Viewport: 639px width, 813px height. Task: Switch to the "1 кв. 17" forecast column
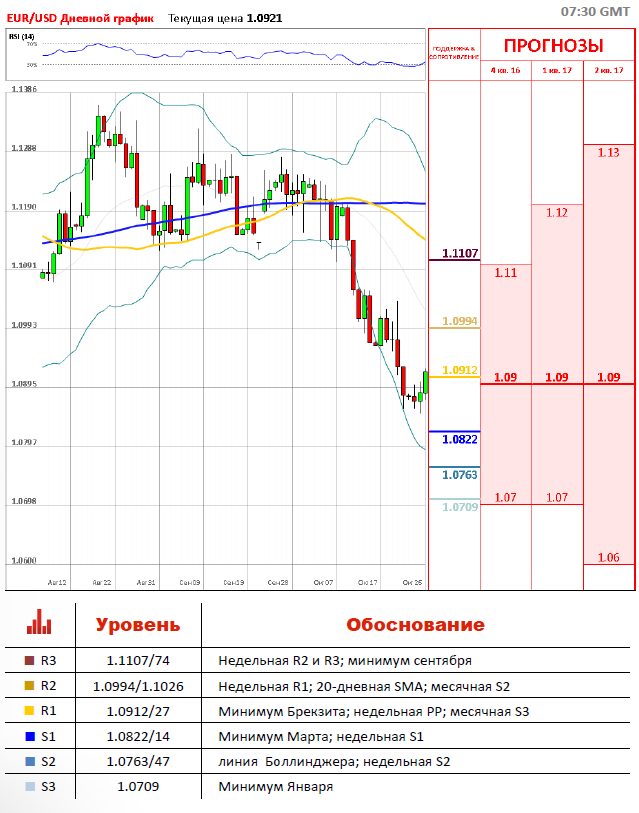[557, 71]
